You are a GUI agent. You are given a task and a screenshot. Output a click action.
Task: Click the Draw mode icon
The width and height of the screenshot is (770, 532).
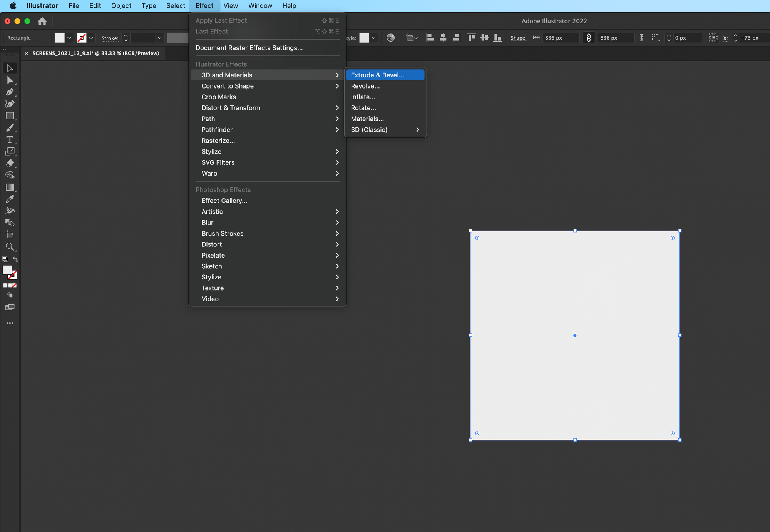(x=10, y=295)
